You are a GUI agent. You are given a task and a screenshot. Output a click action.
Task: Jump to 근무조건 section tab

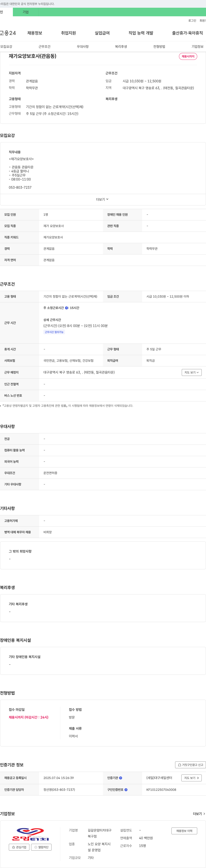click(44, 47)
